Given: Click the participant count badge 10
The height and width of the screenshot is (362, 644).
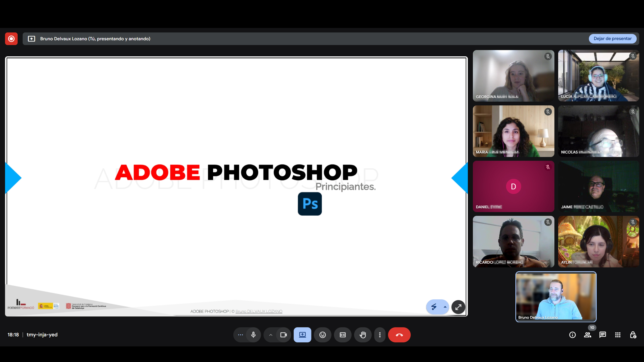Looking at the screenshot, I should coord(592,328).
